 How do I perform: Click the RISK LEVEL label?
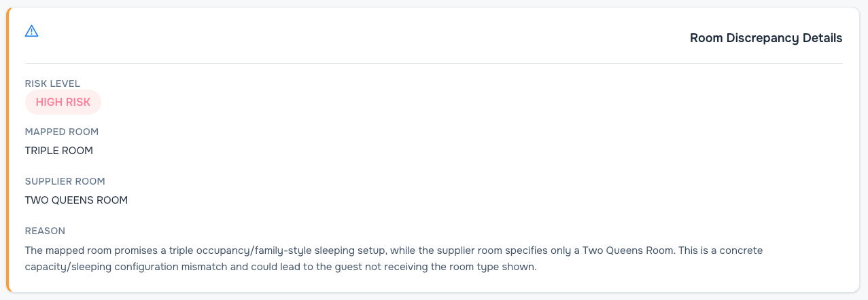52,83
